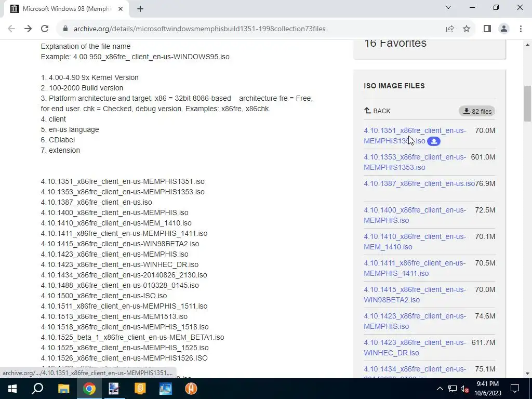Open the taskbar clock showing 9:41 PM
Image resolution: width=532 pixels, height=399 pixels.
tap(487, 389)
